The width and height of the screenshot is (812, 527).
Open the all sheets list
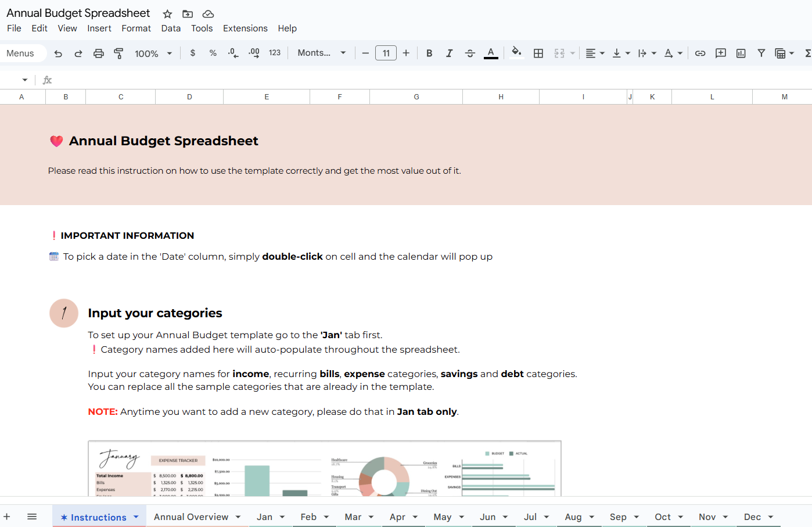tap(32, 517)
